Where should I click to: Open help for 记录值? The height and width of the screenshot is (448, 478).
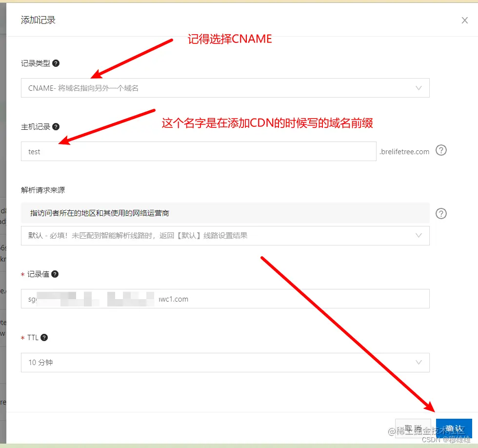click(x=54, y=274)
